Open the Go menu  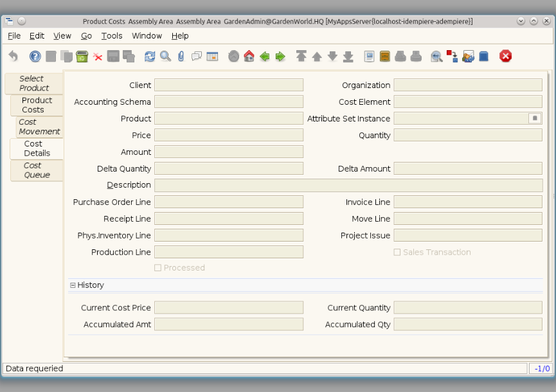pyautogui.click(x=87, y=36)
